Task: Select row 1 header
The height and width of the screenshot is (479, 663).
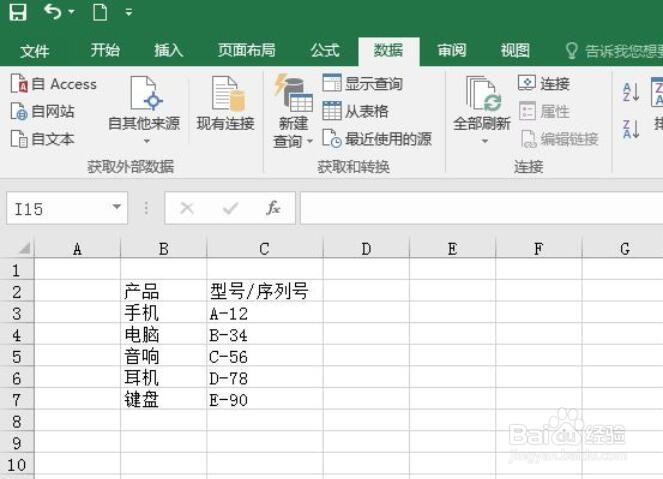Action: (16, 270)
